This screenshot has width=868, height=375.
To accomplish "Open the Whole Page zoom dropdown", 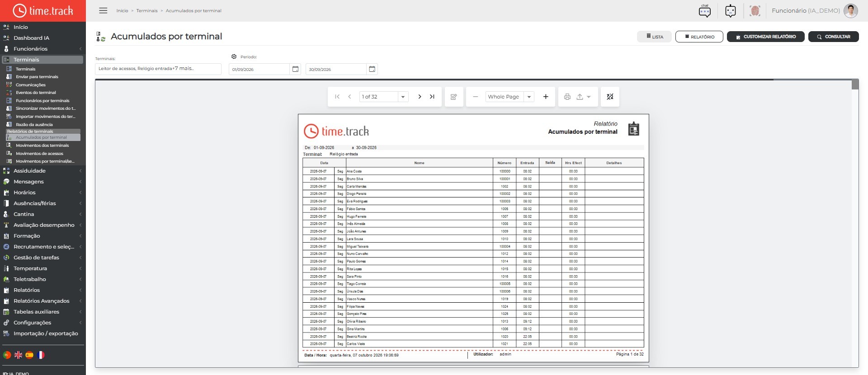I will (529, 97).
